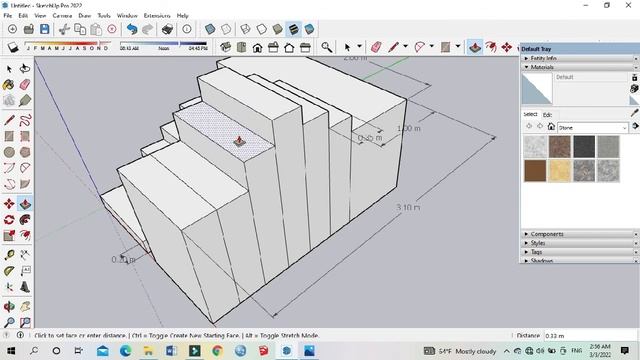Open Windows Start menu
This screenshot has width=640, height=360.
11,351
